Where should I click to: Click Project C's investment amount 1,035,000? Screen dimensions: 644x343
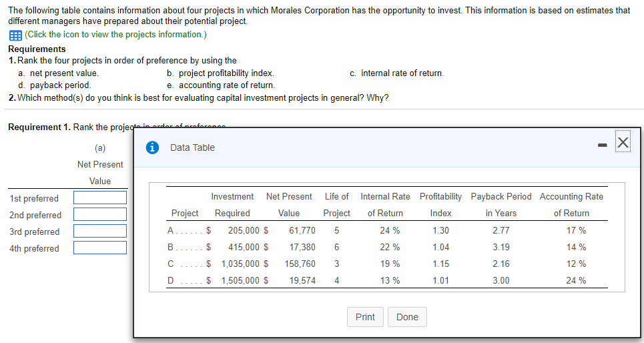pyautogui.click(x=240, y=264)
